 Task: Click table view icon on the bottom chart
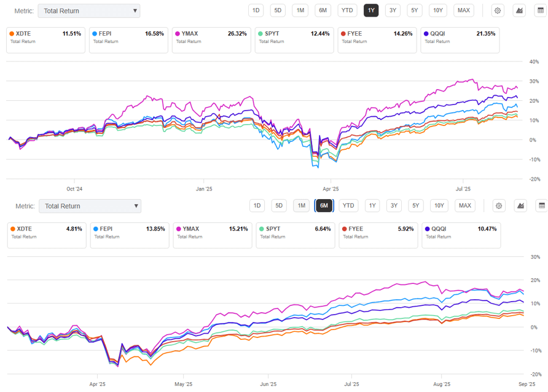pos(541,206)
